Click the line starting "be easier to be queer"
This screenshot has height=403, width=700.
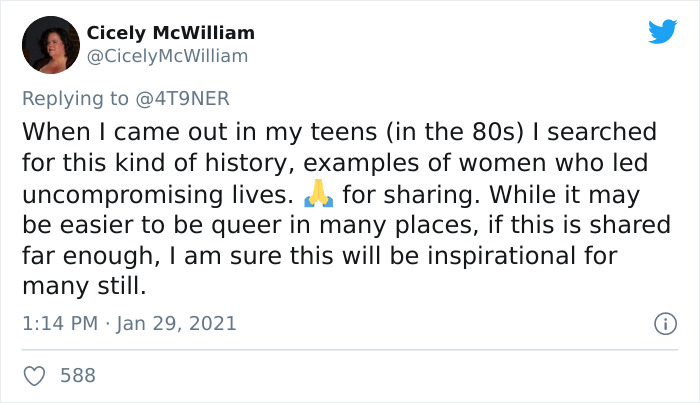pos(345,225)
